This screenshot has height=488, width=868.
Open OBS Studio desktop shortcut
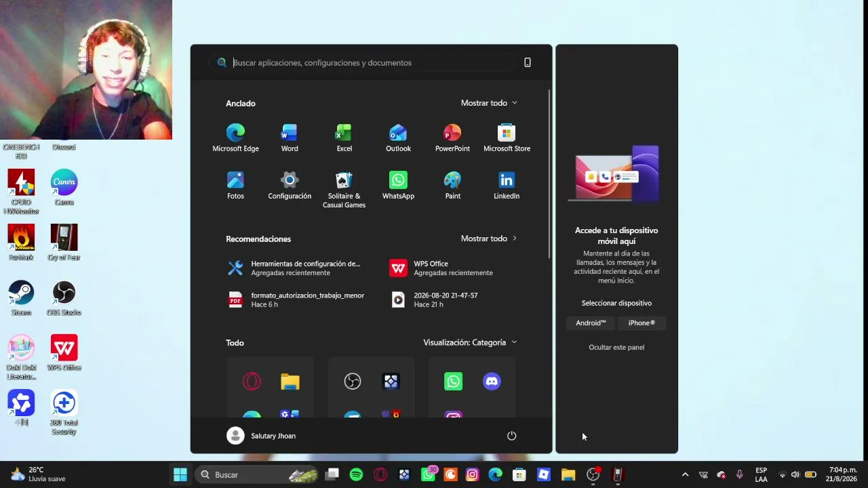pyautogui.click(x=64, y=298)
